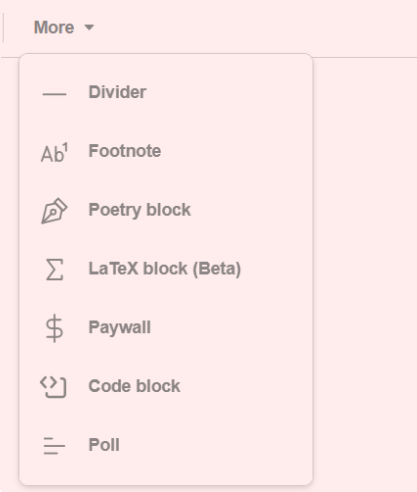Image resolution: width=417 pixels, height=492 pixels.
Task: Choose the Poetry block text label
Action: click(140, 210)
